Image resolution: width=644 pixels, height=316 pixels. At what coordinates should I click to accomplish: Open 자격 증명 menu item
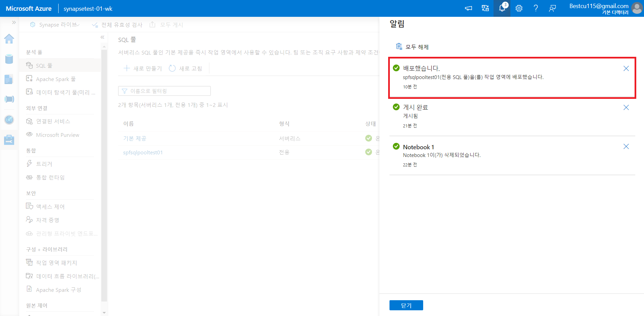(61, 220)
